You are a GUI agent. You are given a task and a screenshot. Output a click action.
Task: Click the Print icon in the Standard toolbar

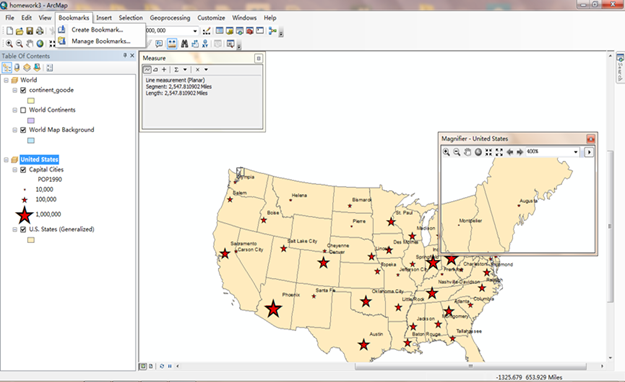click(39, 31)
